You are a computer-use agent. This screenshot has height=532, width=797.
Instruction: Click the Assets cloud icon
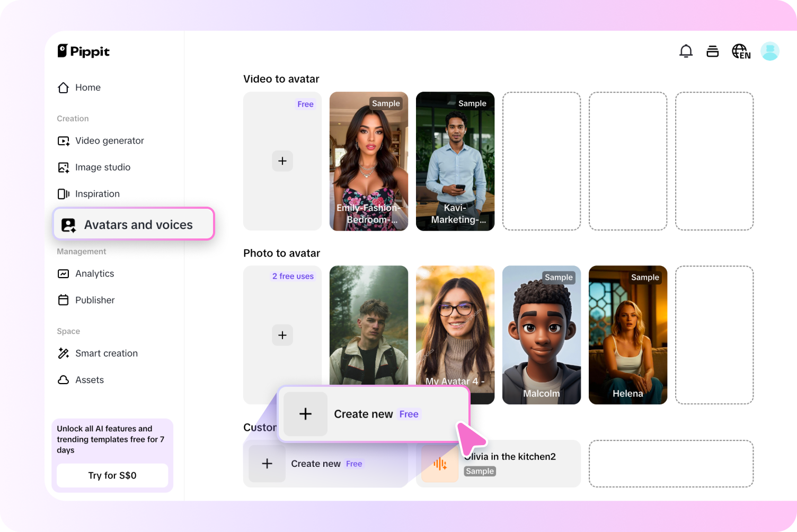point(63,379)
